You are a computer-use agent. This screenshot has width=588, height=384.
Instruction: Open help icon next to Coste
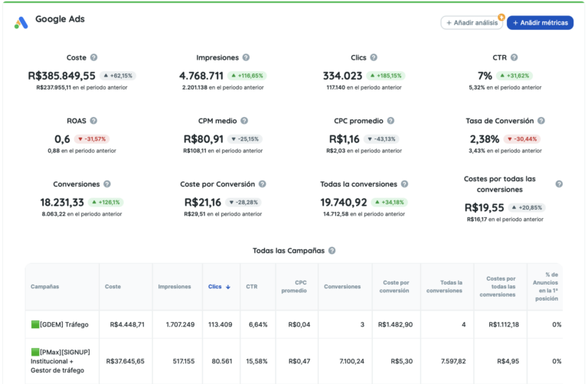pos(93,57)
